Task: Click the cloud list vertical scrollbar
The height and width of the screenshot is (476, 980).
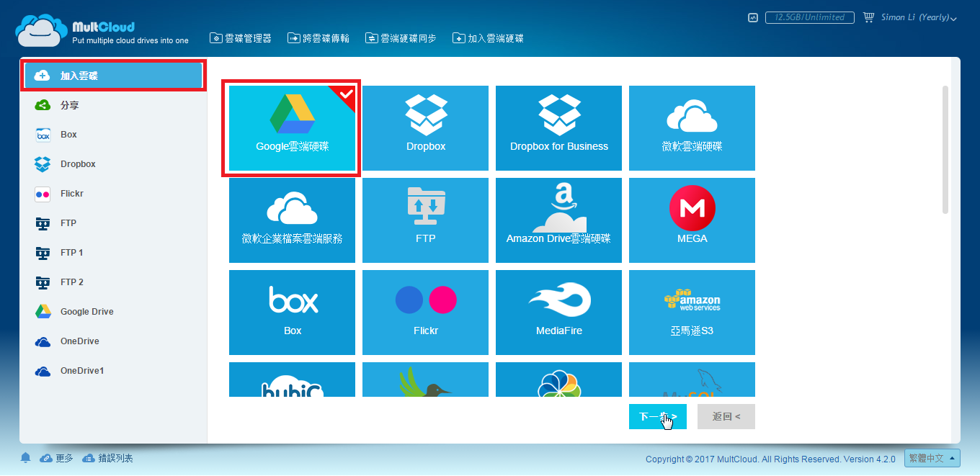Action: [945, 150]
